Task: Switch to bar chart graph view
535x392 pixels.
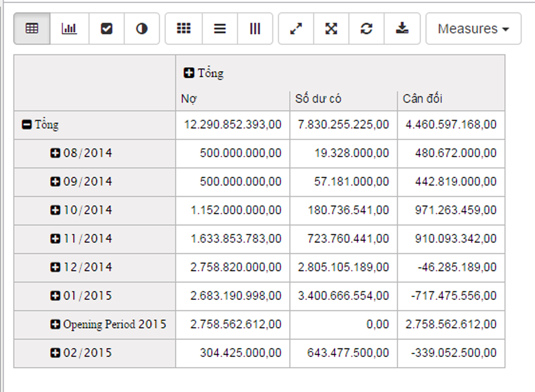Action: [69, 29]
